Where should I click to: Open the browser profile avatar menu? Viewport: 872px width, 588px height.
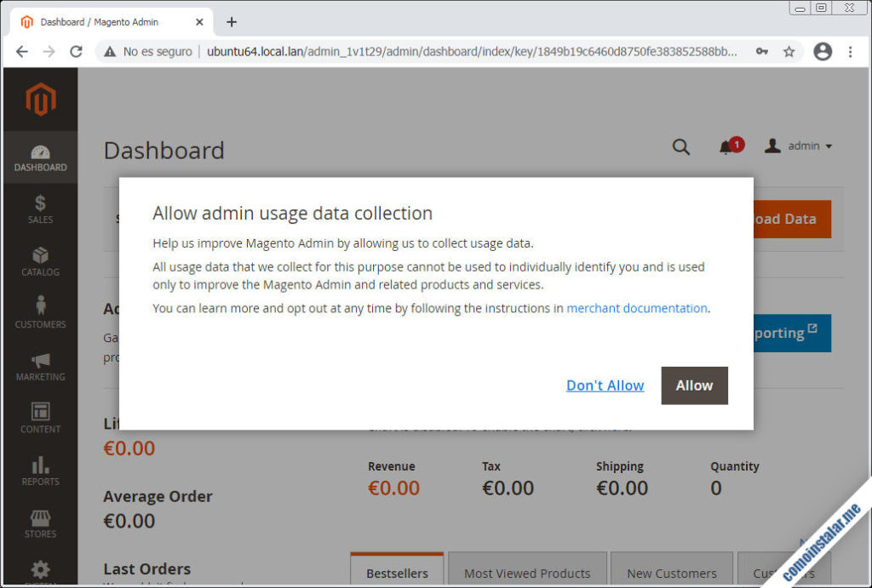click(823, 51)
